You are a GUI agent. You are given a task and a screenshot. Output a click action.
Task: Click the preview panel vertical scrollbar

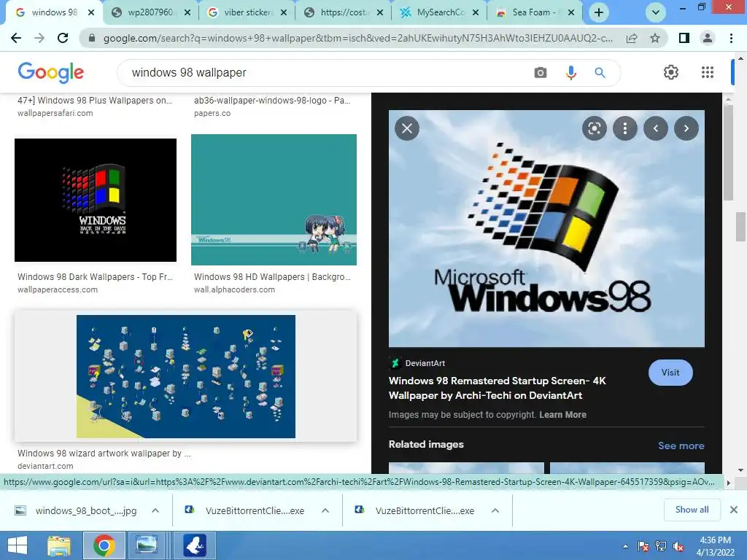(728, 152)
